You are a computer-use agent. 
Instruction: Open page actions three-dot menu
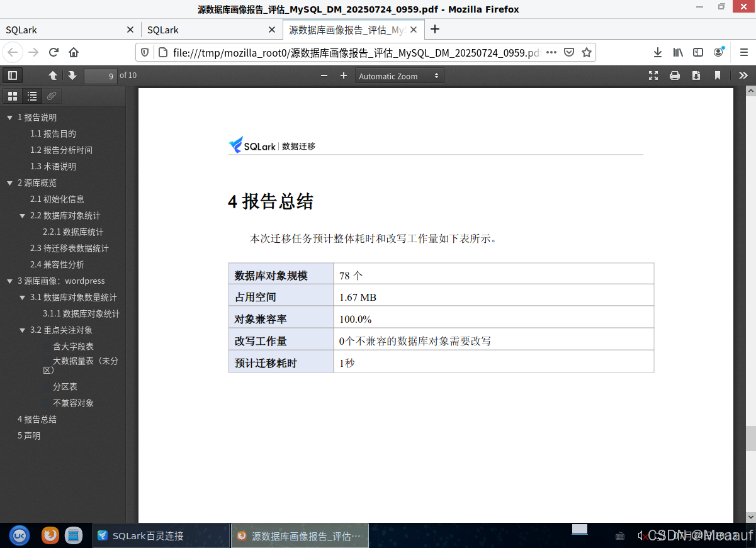coord(551,52)
